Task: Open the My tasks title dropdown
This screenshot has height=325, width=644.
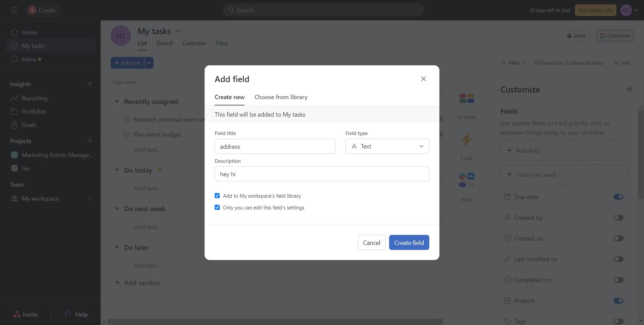Action: (x=178, y=30)
